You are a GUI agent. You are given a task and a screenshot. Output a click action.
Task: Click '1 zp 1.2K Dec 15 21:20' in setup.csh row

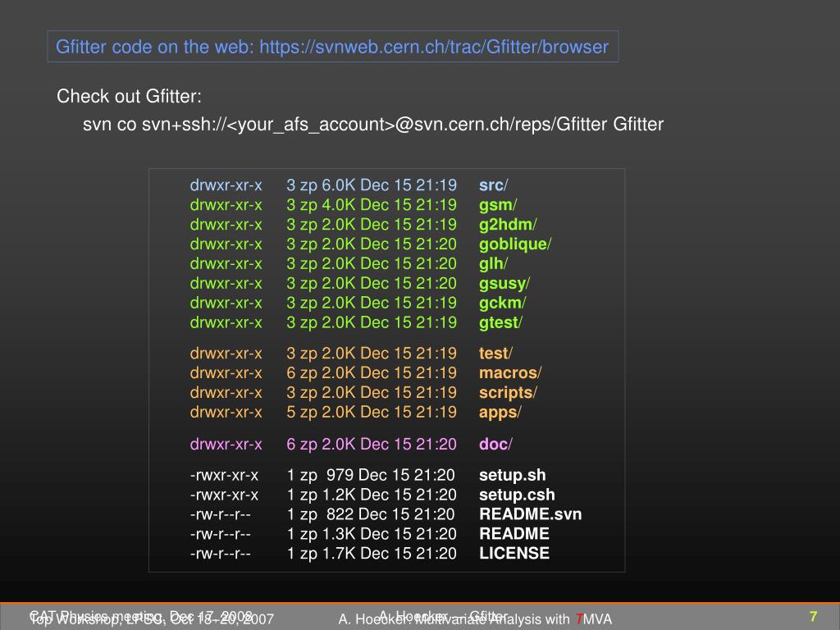(x=372, y=495)
